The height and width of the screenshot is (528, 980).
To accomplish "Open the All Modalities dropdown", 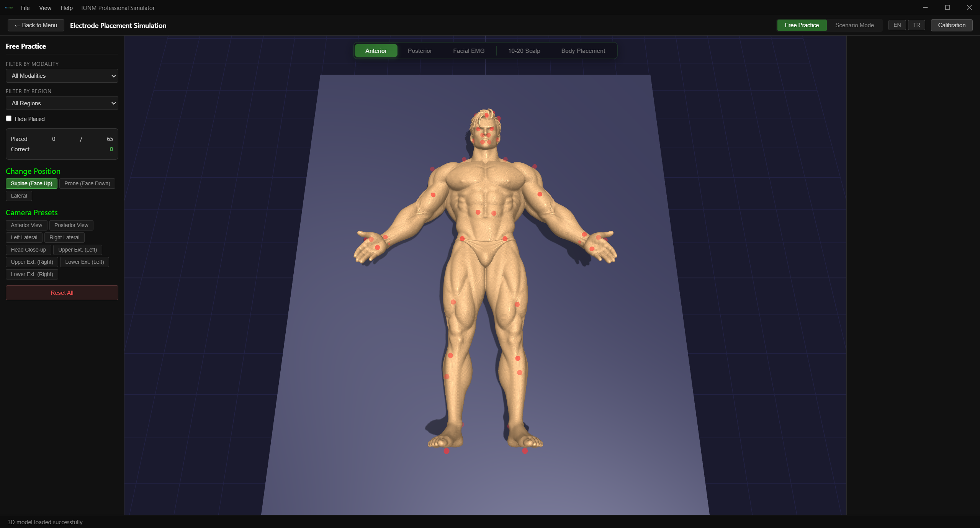I will [62, 76].
